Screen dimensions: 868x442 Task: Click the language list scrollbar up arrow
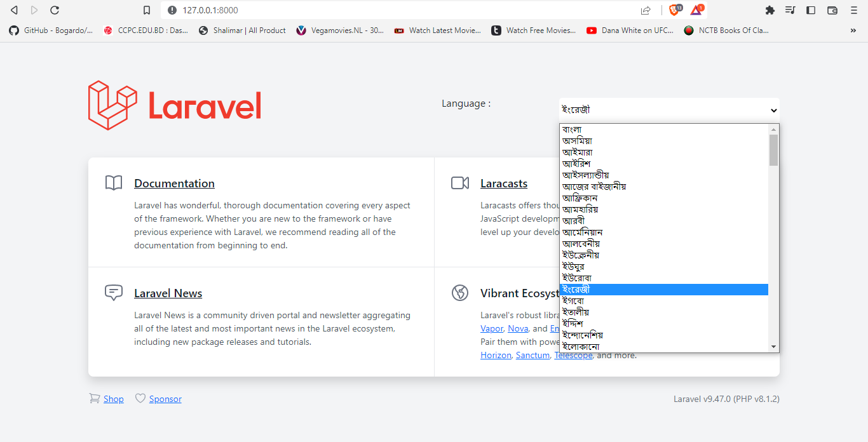(x=773, y=129)
